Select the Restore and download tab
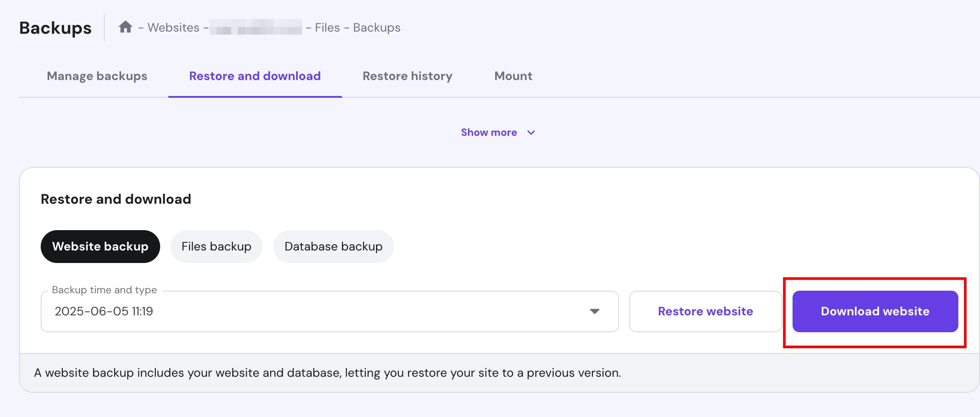This screenshot has height=417, width=980. [x=255, y=76]
